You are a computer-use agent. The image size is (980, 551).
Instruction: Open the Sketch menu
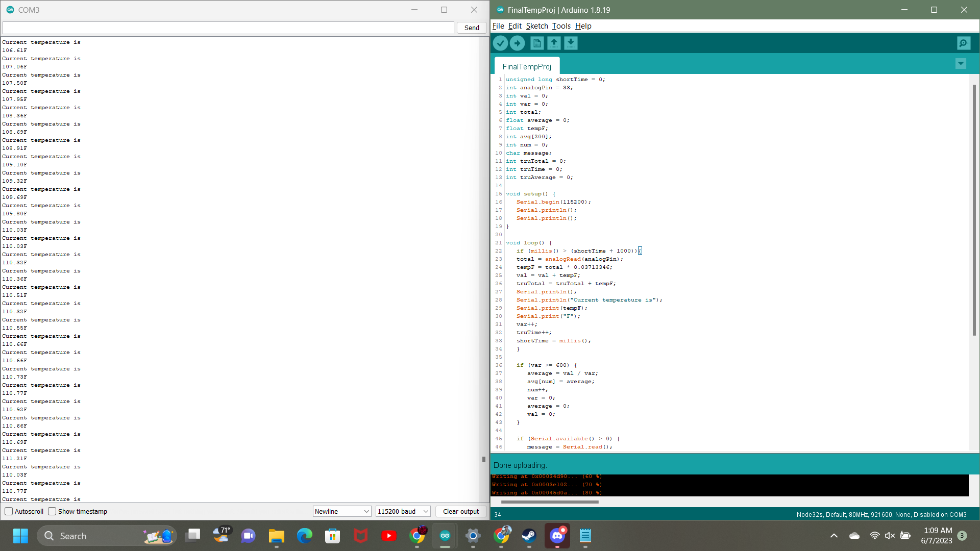point(536,26)
